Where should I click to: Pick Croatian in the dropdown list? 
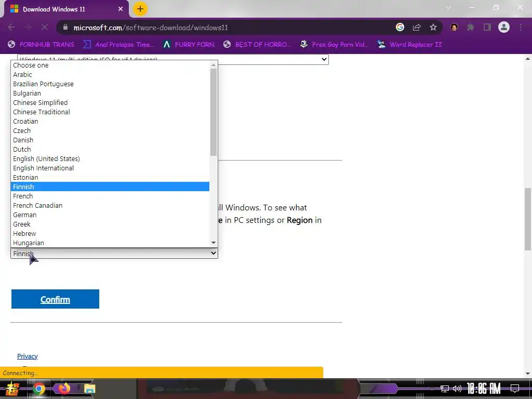tap(110, 121)
